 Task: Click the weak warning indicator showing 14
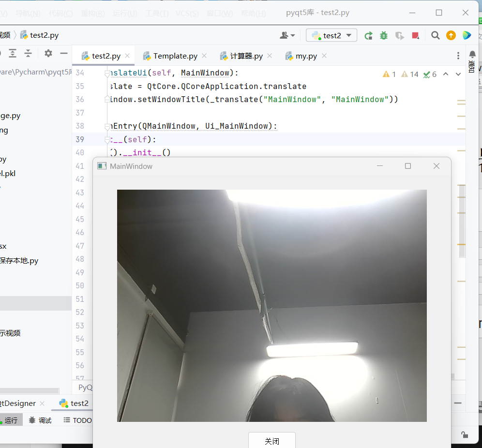point(410,74)
